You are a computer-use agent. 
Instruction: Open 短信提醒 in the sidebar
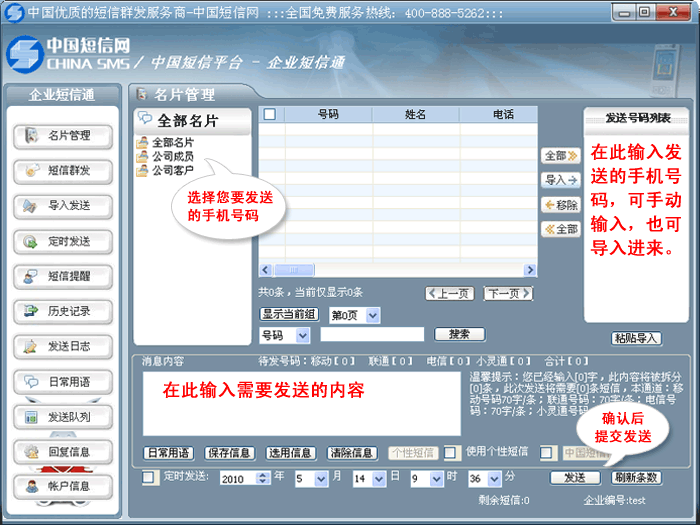point(63,277)
